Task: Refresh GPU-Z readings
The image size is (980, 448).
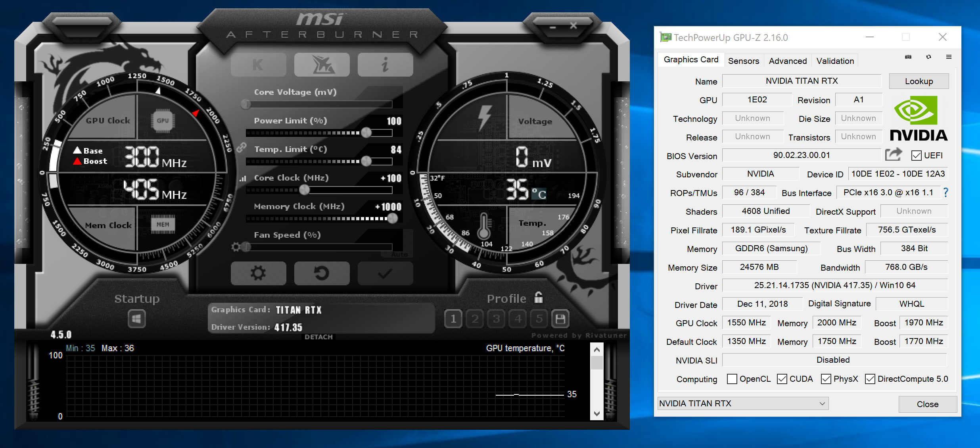Action: click(928, 57)
